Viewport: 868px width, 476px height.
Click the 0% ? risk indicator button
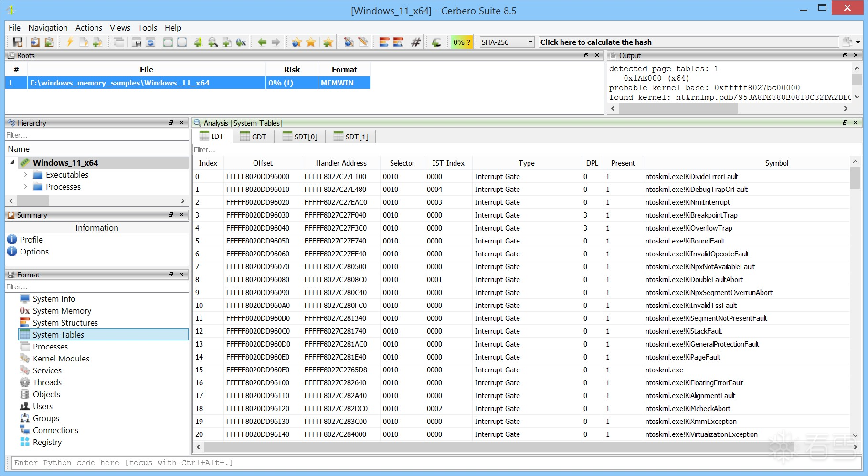[462, 42]
